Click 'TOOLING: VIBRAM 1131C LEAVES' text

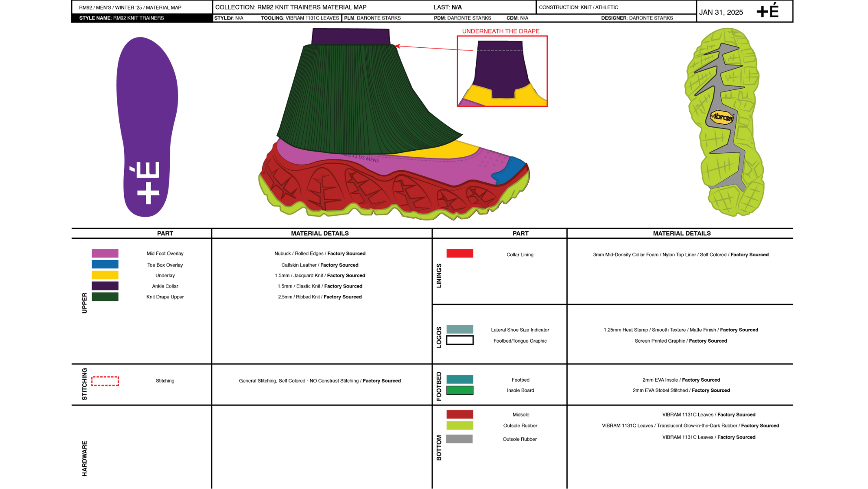pyautogui.click(x=300, y=18)
